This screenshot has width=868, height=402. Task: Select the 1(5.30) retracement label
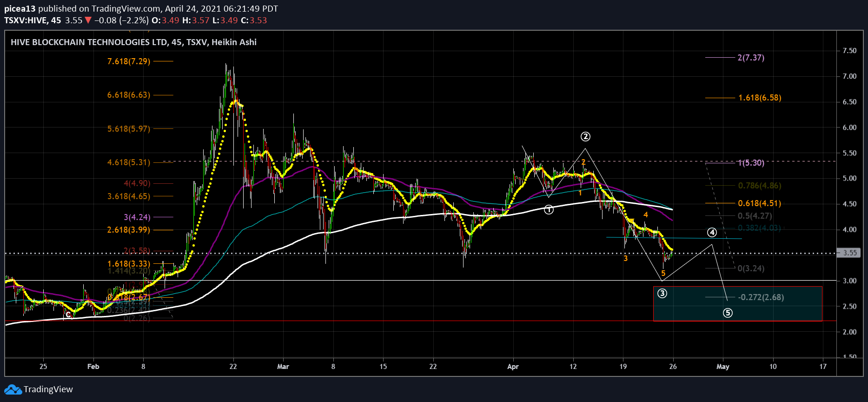pos(751,163)
